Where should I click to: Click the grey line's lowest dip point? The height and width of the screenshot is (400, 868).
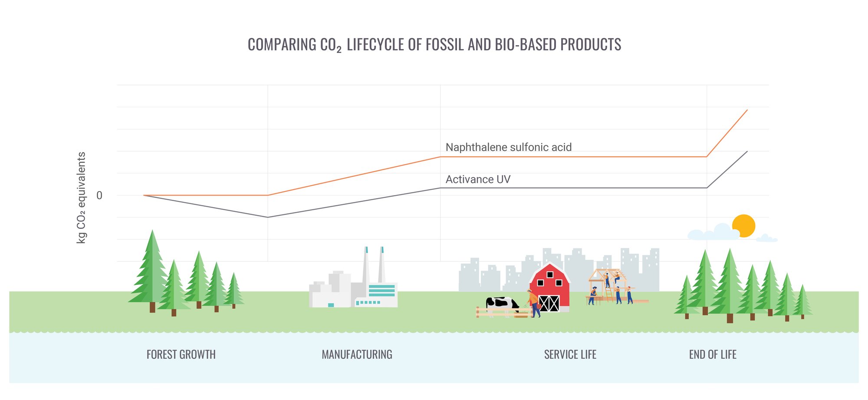(268, 217)
